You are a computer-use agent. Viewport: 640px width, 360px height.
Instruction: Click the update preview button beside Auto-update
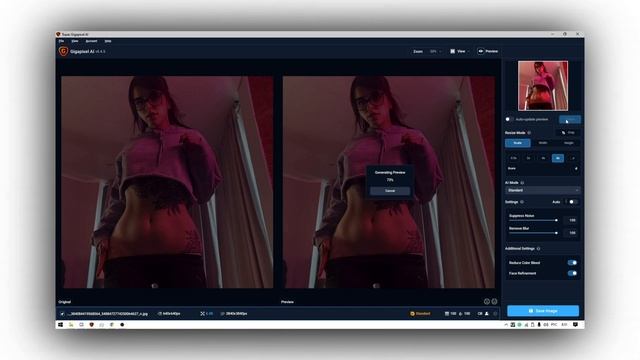(x=570, y=119)
